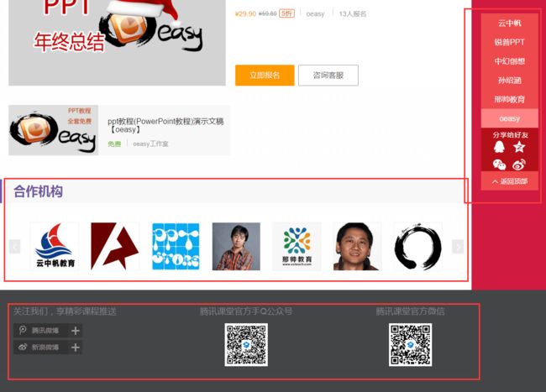Viewport: 546px width, 392px height.
Task: Open the close-up smiling man partner photo
Action: point(357,246)
